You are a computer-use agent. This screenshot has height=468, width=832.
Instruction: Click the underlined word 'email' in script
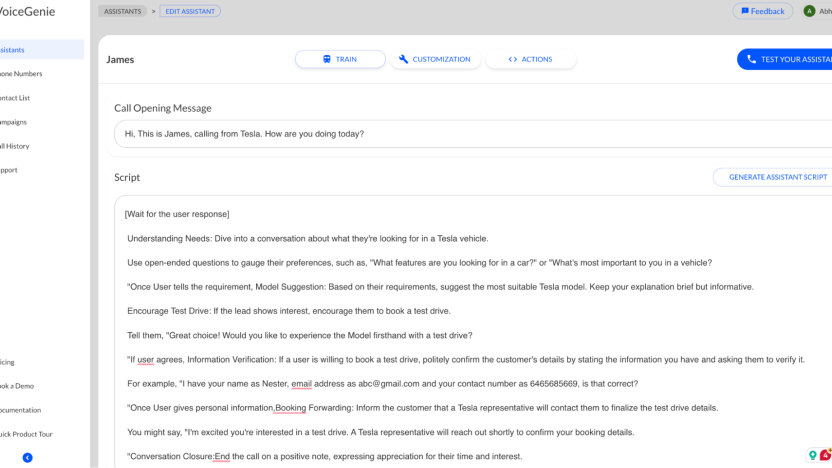[x=301, y=384]
